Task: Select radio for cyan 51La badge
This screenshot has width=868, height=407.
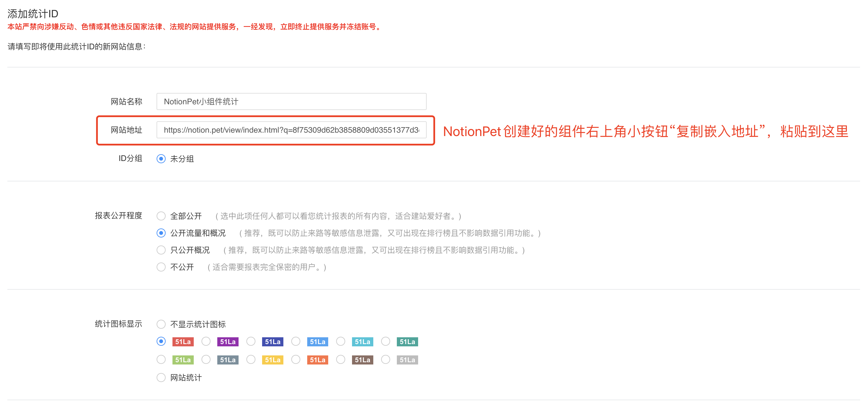Action: point(341,341)
